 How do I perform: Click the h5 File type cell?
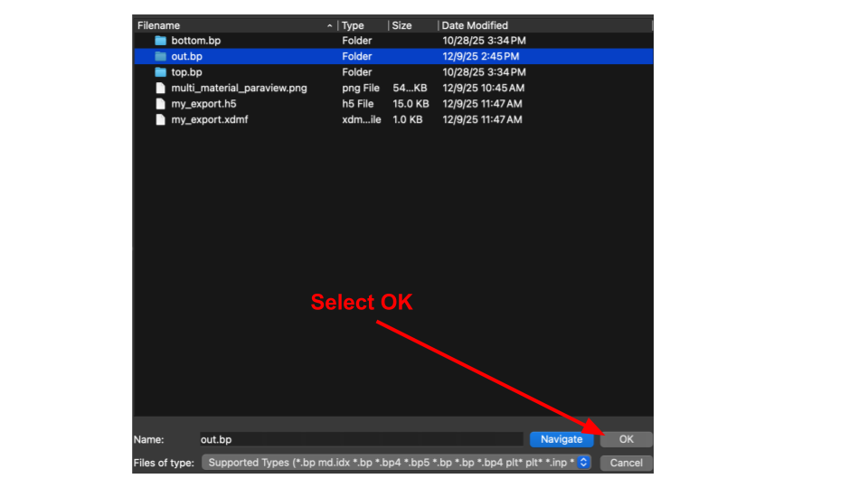click(x=358, y=103)
